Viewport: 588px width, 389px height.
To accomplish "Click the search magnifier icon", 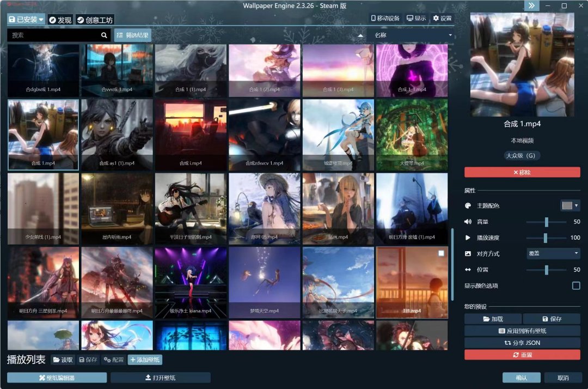I will tap(105, 35).
